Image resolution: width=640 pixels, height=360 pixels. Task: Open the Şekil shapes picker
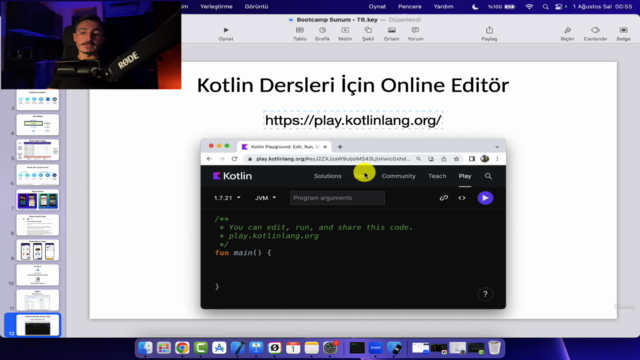[x=368, y=33]
